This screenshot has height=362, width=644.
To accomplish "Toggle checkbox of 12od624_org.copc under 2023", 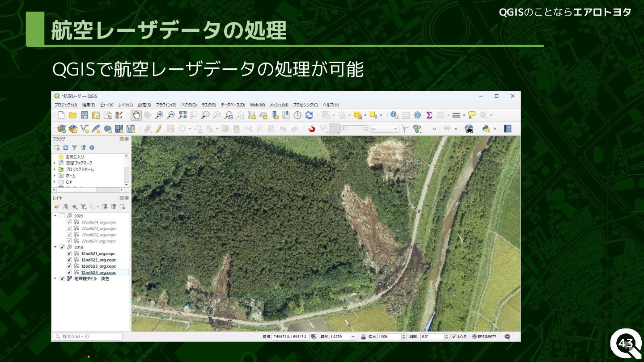I will tap(69, 222).
